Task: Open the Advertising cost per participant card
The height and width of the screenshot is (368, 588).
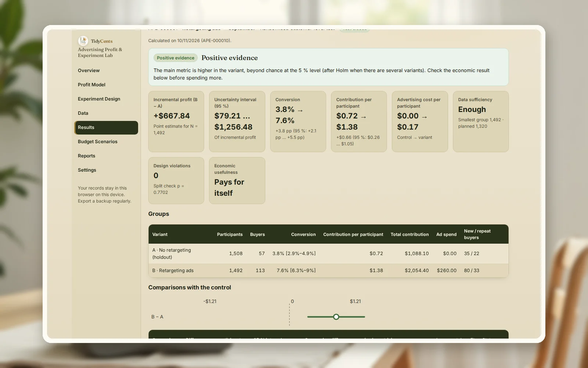Action: coord(420,121)
